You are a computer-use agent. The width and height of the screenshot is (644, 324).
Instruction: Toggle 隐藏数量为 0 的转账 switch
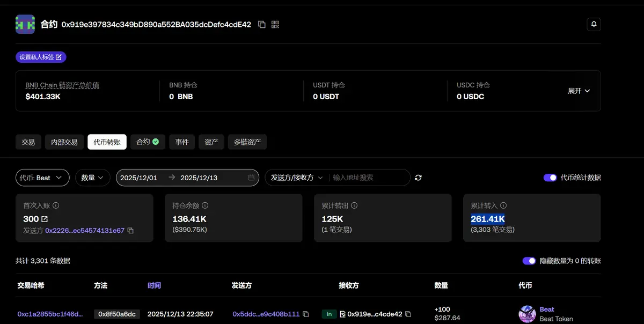tap(529, 261)
